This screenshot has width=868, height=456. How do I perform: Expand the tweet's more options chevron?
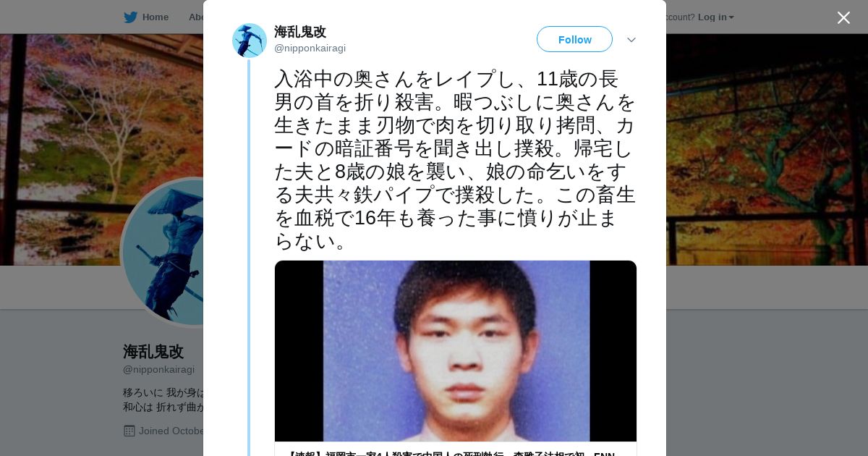631,40
